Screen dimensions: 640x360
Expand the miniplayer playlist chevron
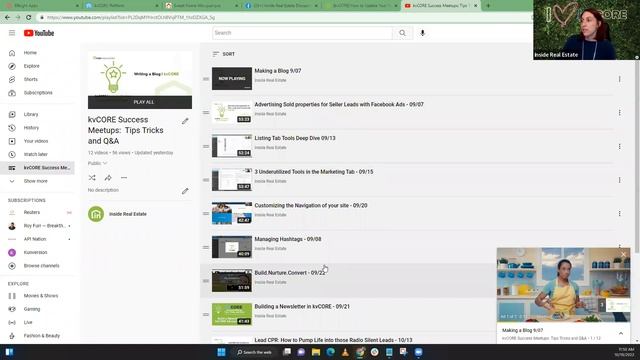click(621, 333)
